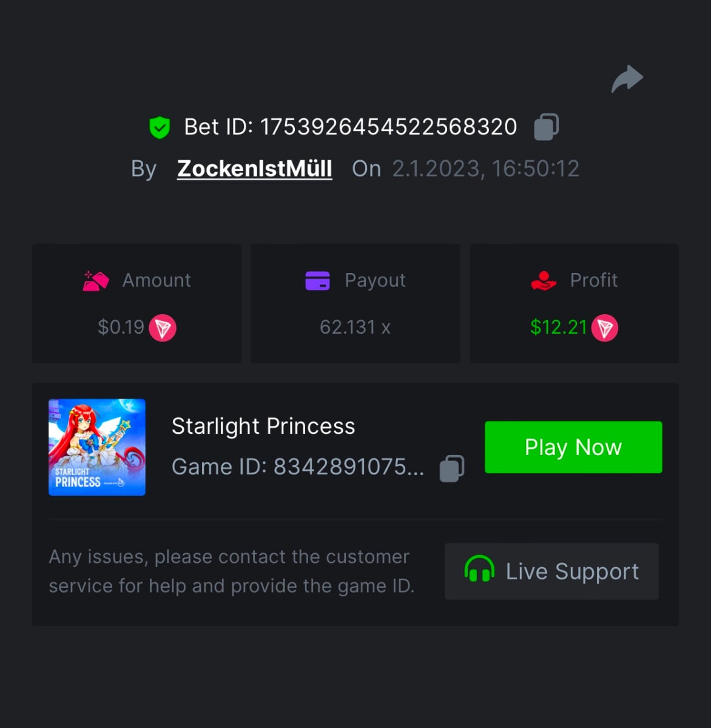711x728 pixels.
Task: Click the $12.21 profit amount
Action: pos(559,328)
